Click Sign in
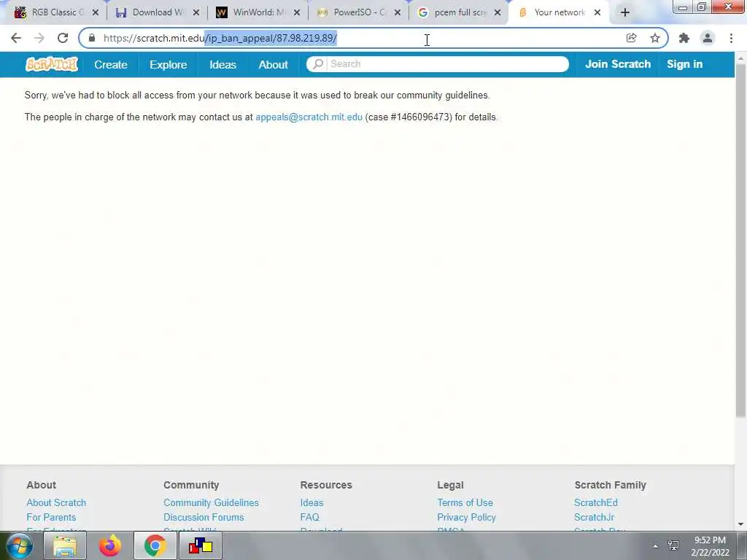The image size is (747, 560). [x=684, y=64]
